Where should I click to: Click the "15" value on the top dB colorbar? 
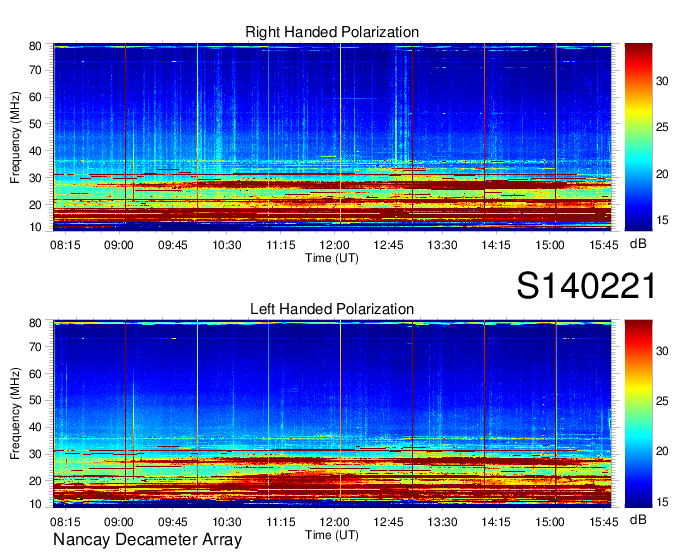(662, 220)
